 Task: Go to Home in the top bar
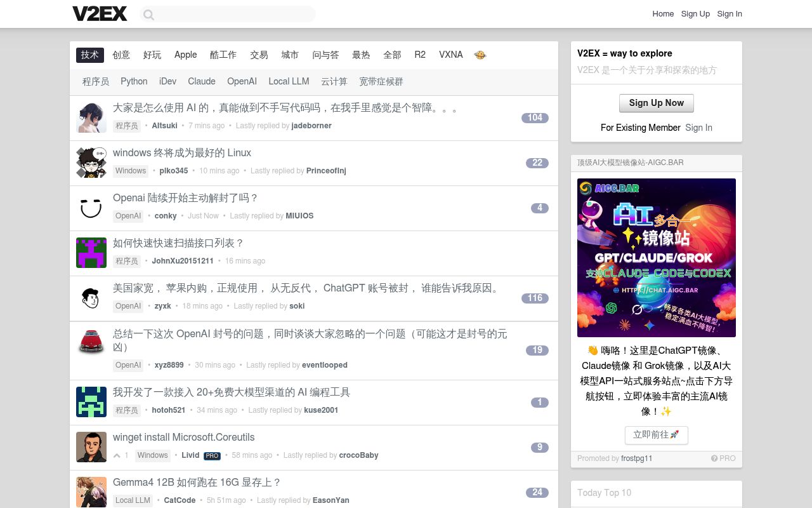(663, 14)
